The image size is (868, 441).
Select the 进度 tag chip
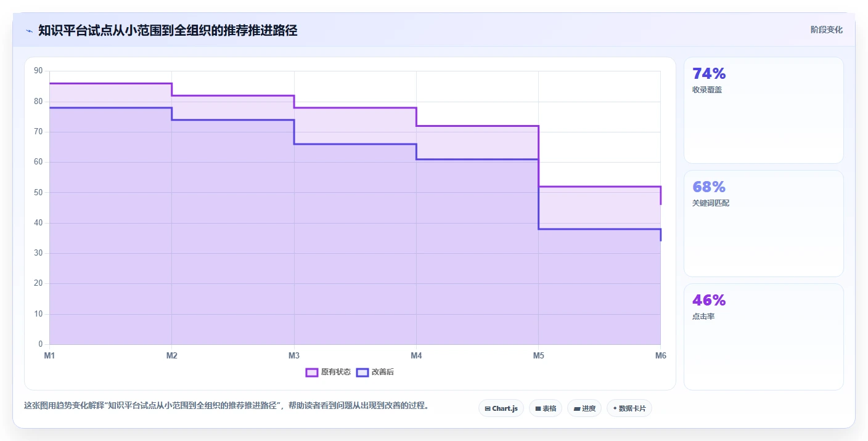(x=584, y=408)
